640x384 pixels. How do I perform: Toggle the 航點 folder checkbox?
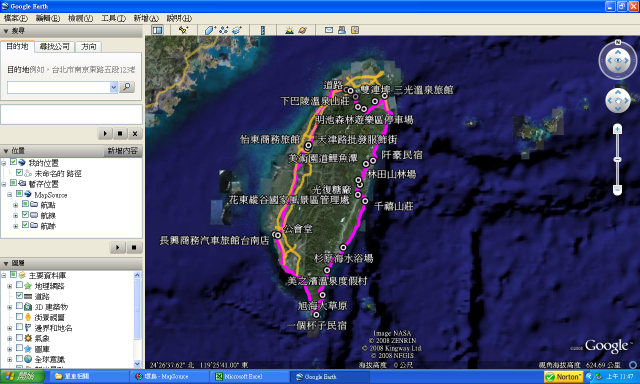point(25,204)
